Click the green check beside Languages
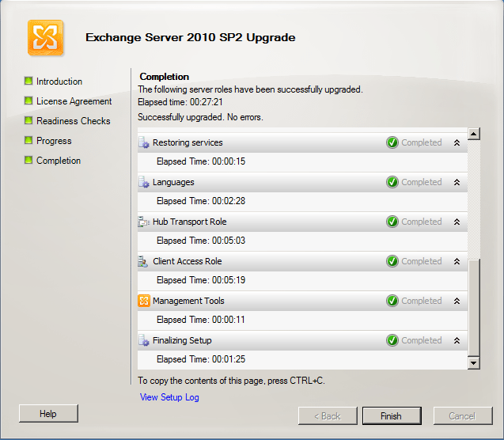 point(392,182)
